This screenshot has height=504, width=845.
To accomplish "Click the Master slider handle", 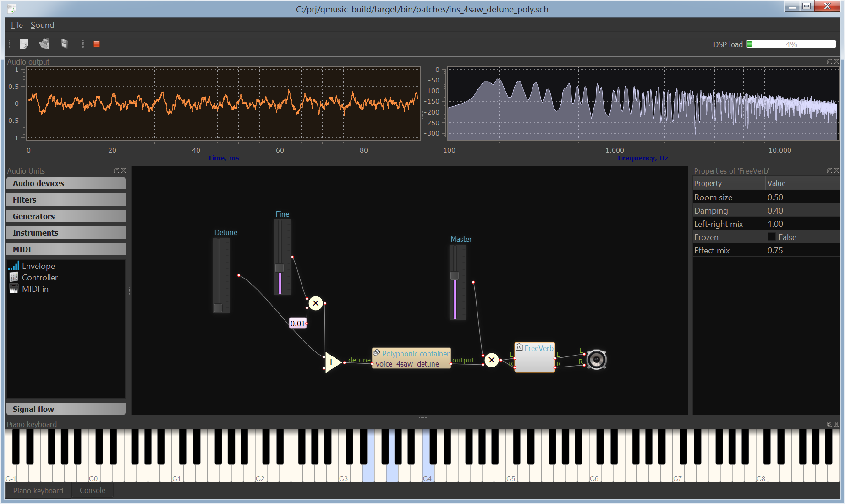I will click(x=455, y=276).
